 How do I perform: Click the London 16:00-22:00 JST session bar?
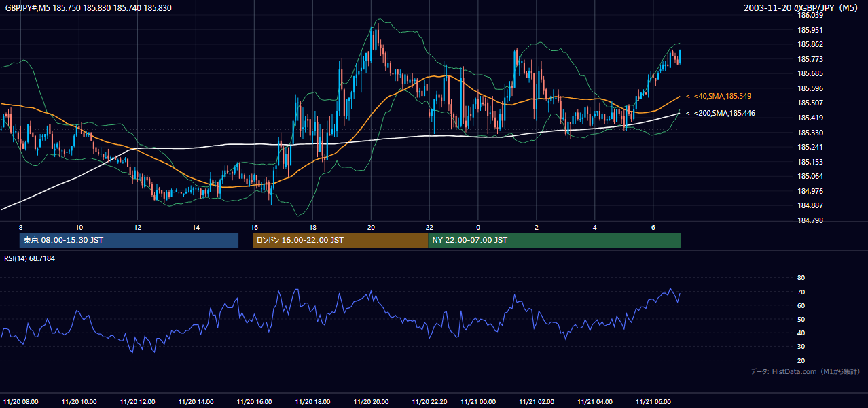[x=340, y=240]
